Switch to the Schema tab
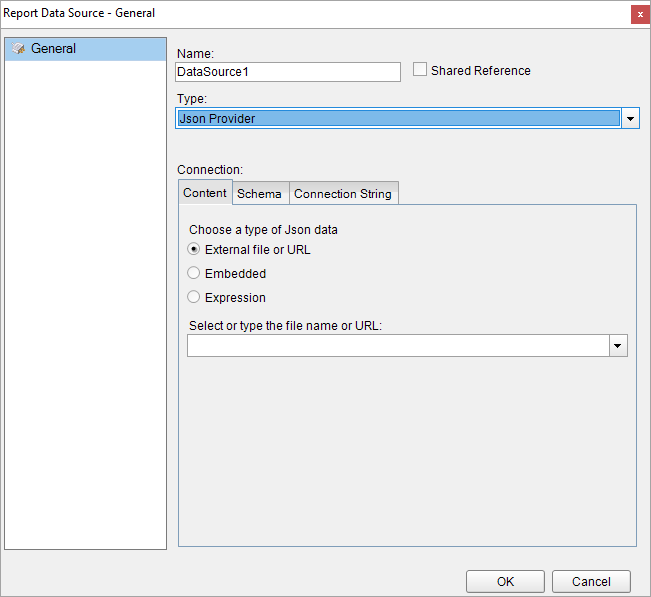 (260, 194)
